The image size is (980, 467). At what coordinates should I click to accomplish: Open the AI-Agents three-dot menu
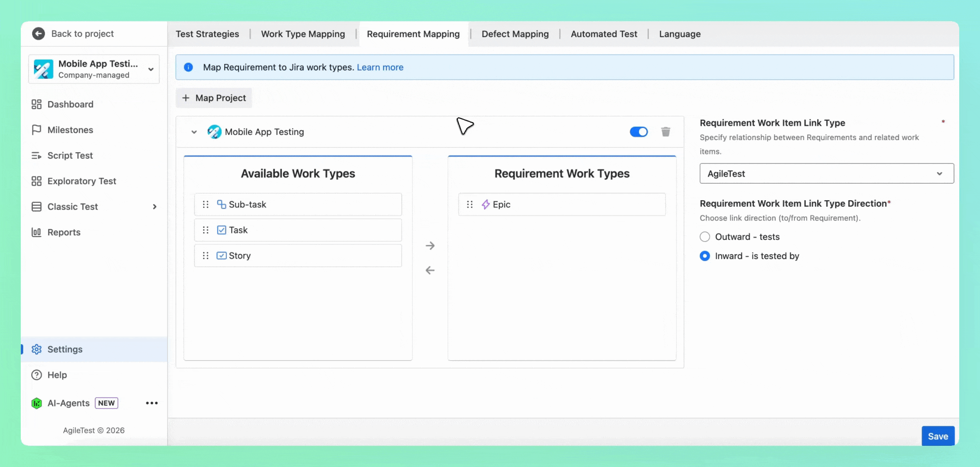point(152,403)
